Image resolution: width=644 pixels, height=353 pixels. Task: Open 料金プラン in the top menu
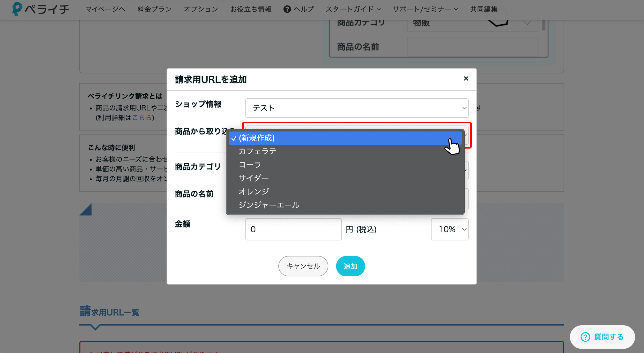click(154, 9)
